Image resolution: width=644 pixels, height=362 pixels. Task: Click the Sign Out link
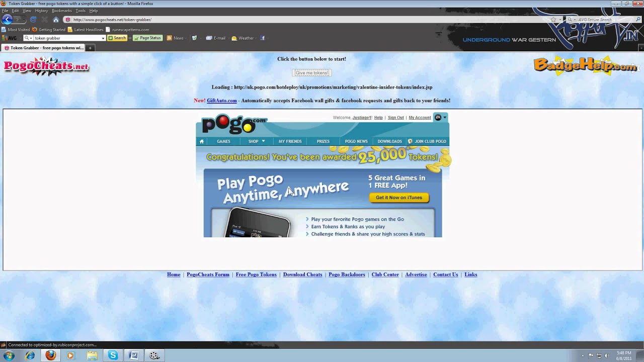click(396, 118)
